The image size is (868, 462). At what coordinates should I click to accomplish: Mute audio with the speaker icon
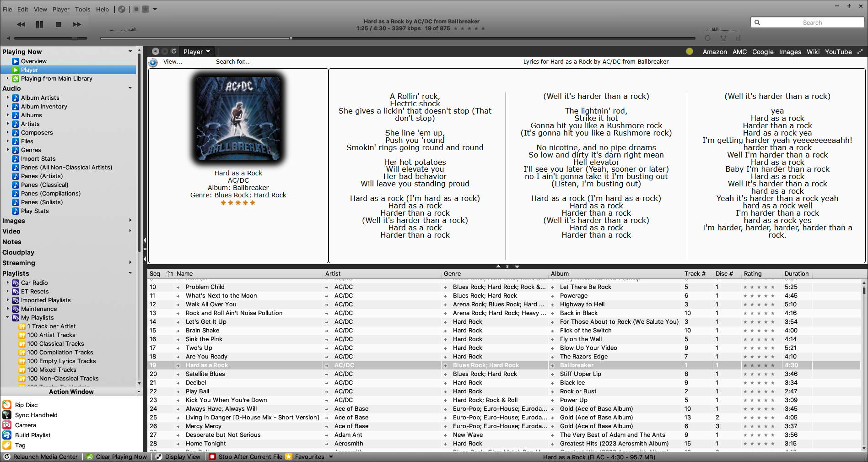tap(8, 38)
